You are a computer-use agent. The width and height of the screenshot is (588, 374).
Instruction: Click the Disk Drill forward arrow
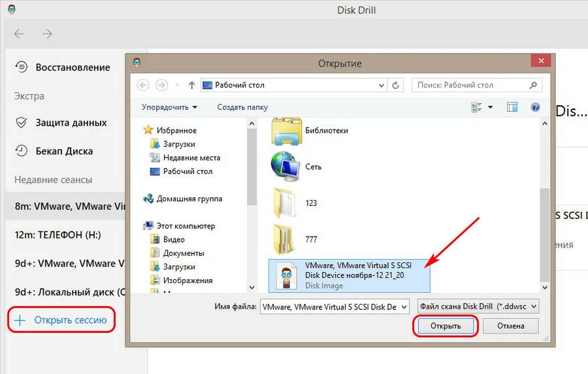click(x=47, y=34)
